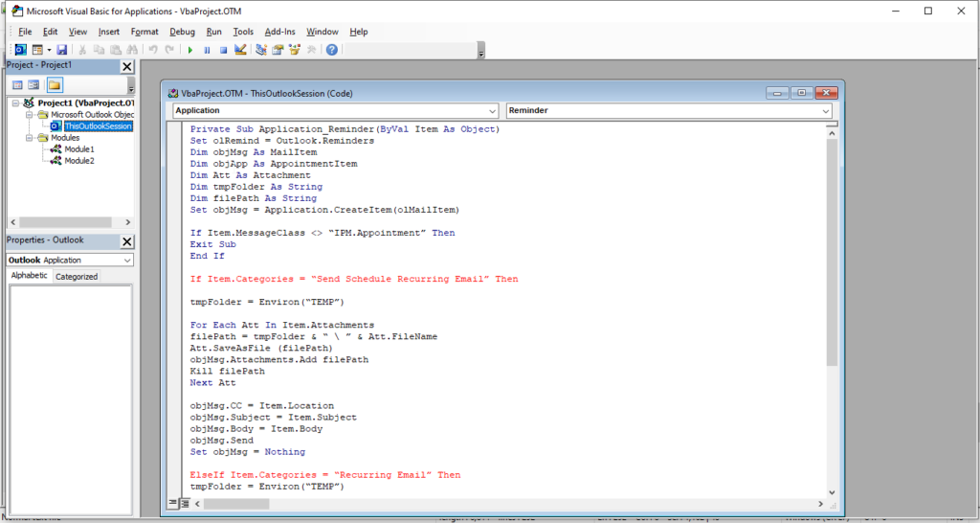Click the blue Help question mark icon
Image resolution: width=980 pixels, height=523 pixels.
[x=332, y=50]
